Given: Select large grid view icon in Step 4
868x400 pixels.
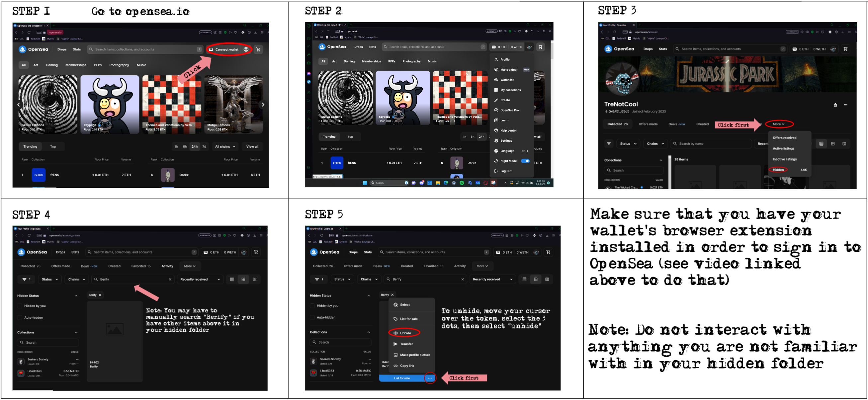Looking at the screenshot, I should click(243, 280).
